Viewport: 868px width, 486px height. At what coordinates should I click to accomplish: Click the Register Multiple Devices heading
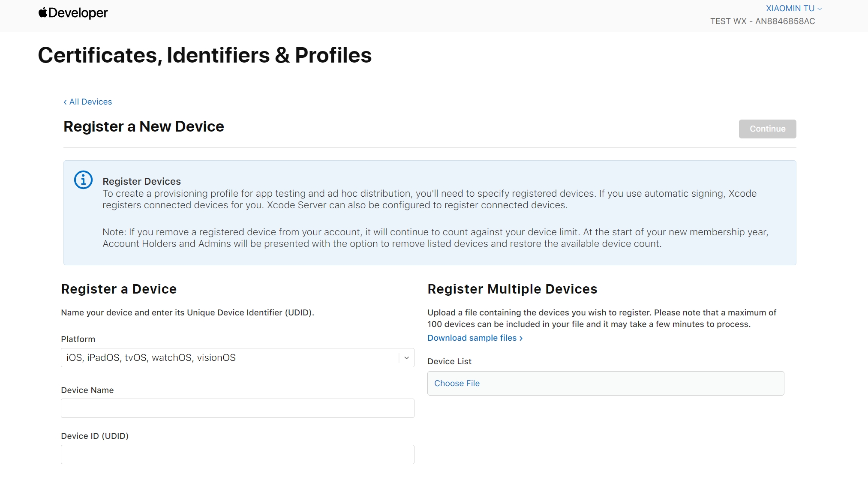coord(512,289)
